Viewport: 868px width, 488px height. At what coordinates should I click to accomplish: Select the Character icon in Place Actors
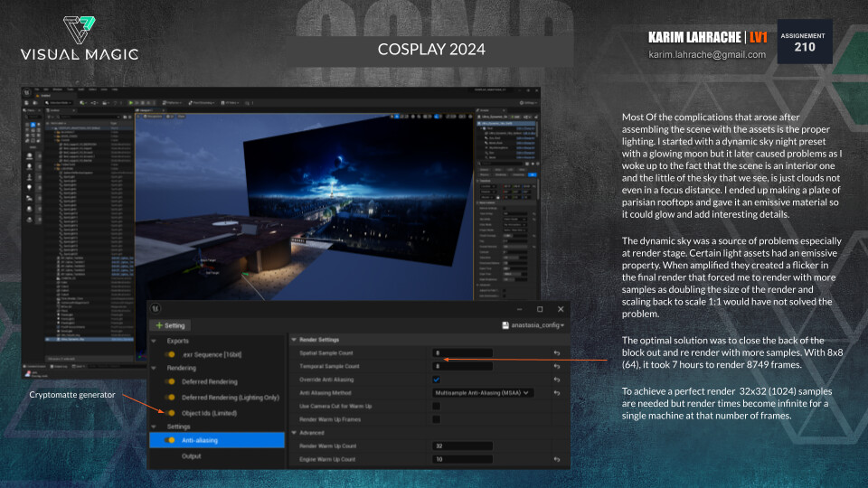tap(29, 166)
